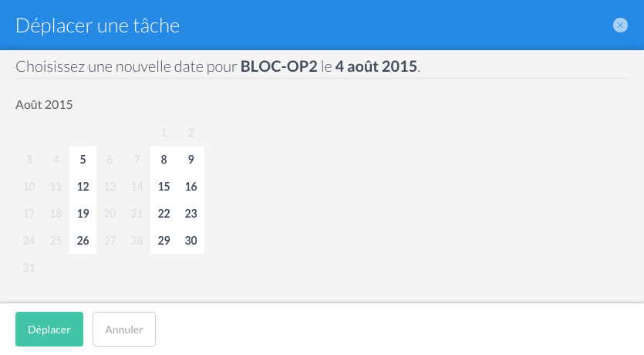Select date 30 in August
Image resolution: width=644 pixels, height=355 pixels.
pyautogui.click(x=191, y=241)
